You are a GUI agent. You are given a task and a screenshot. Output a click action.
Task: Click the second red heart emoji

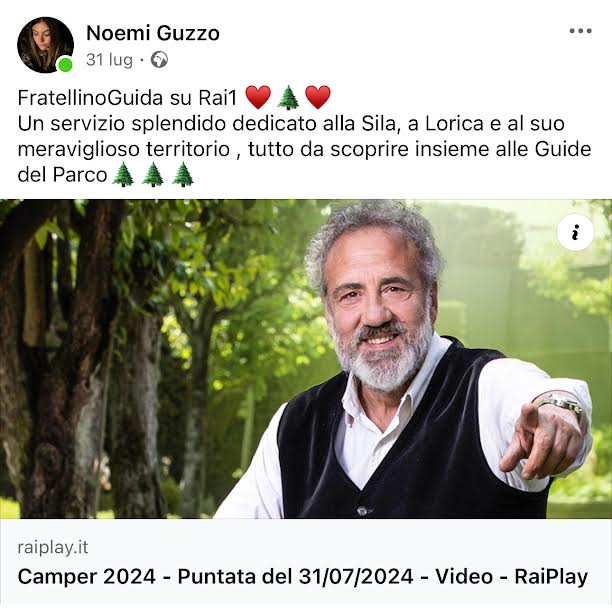click(318, 97)
